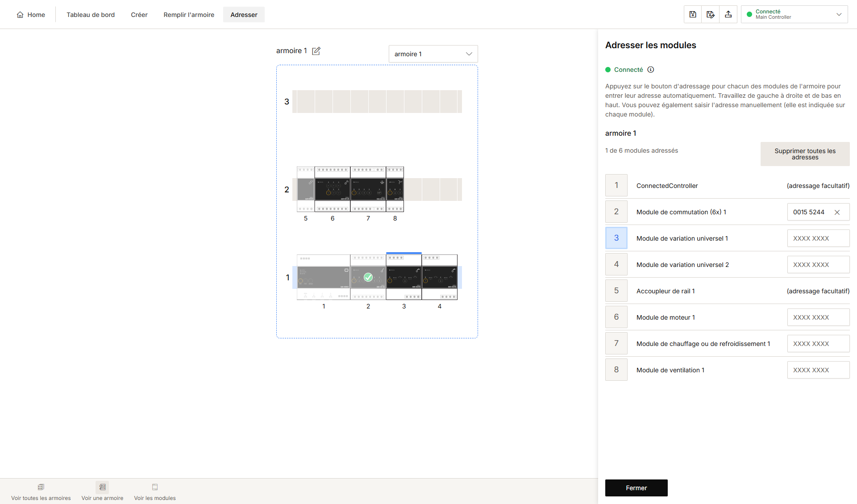
Task: Click number 5 button for Accoupleur de rail
Action: [616, 291]
